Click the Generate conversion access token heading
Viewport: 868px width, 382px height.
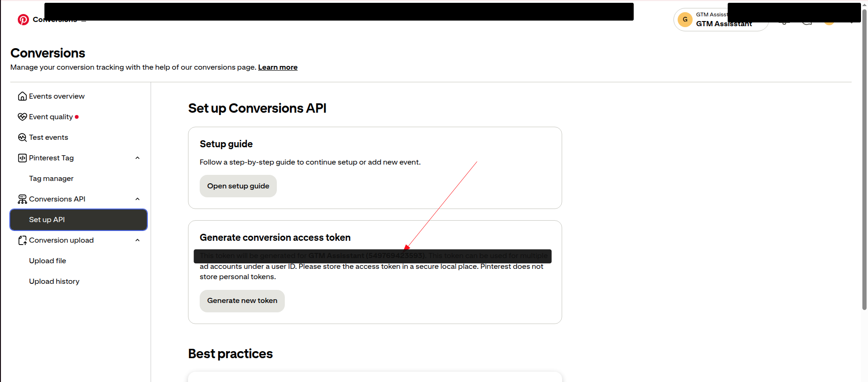click(x=275, y=238)
